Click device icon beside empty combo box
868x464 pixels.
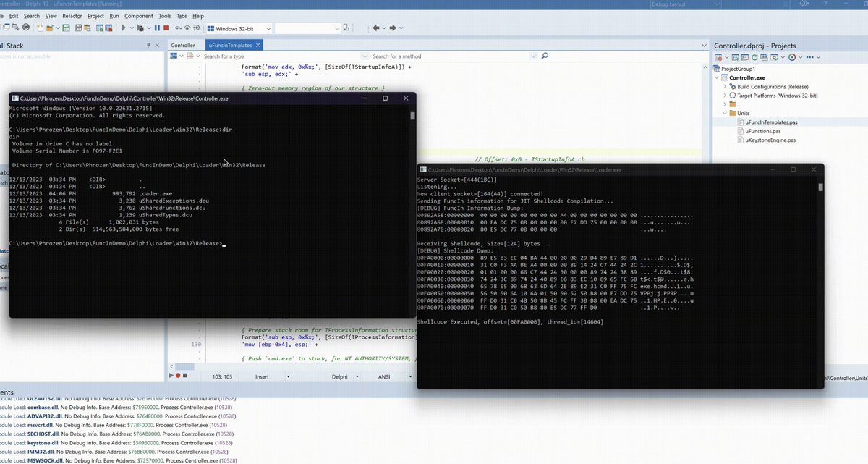[346, 28]
